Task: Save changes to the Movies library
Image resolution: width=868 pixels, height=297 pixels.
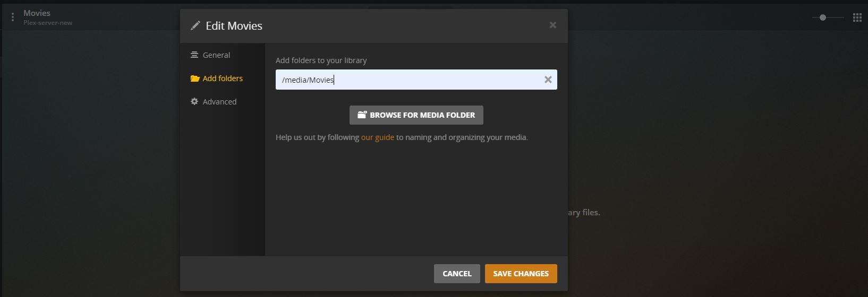Action: click(x=521, y=274)
